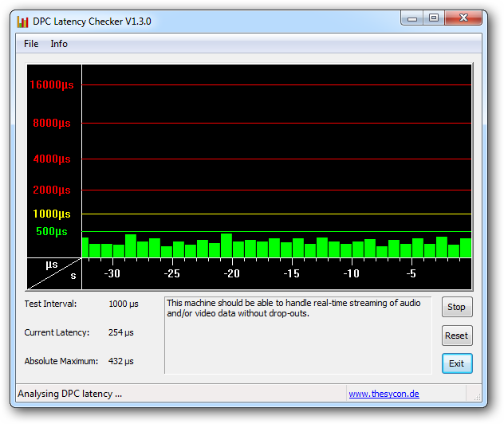
Task: Click the 432 µs absolute maximum value
Action: [121, 361]
